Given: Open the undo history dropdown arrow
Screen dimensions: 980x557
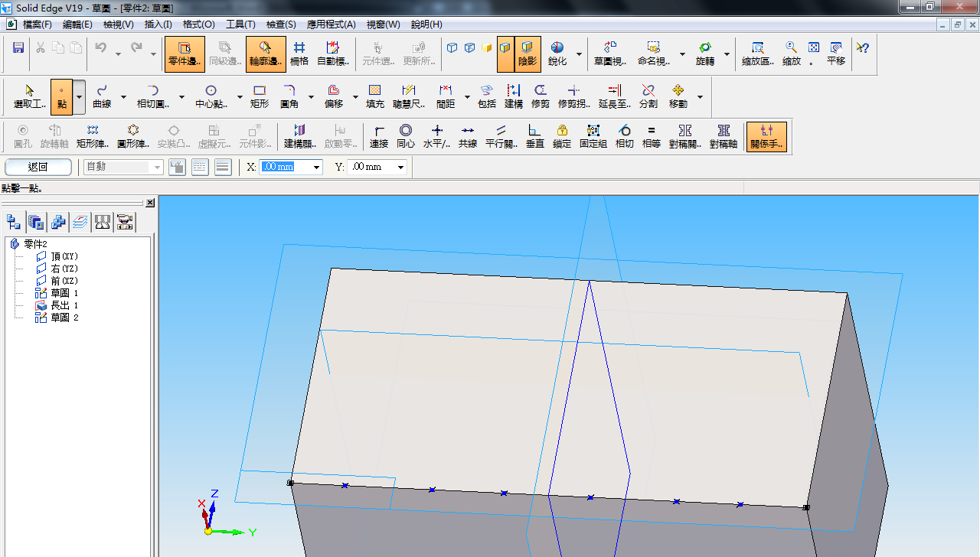Looking at the screenshot, I should (118, 54).
